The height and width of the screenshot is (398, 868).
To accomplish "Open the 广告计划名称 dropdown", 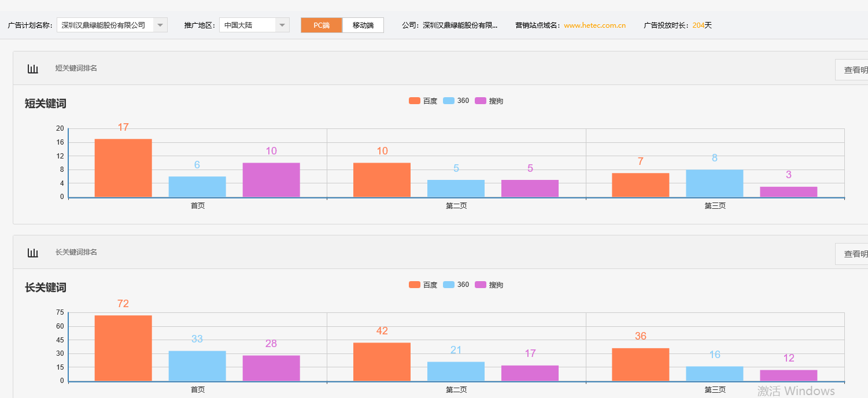I will [x=160, y=25].
